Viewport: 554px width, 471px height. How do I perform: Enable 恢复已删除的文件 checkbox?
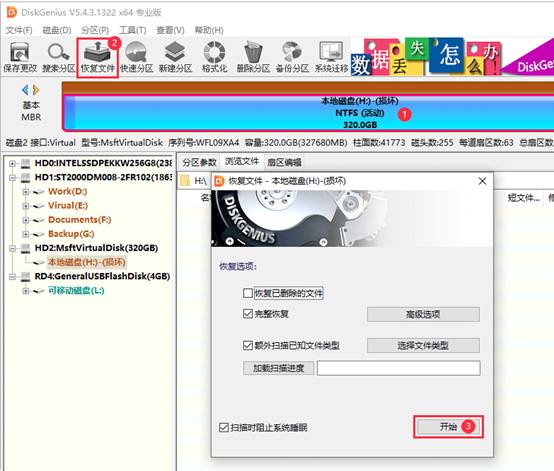[x=248, y=293]
